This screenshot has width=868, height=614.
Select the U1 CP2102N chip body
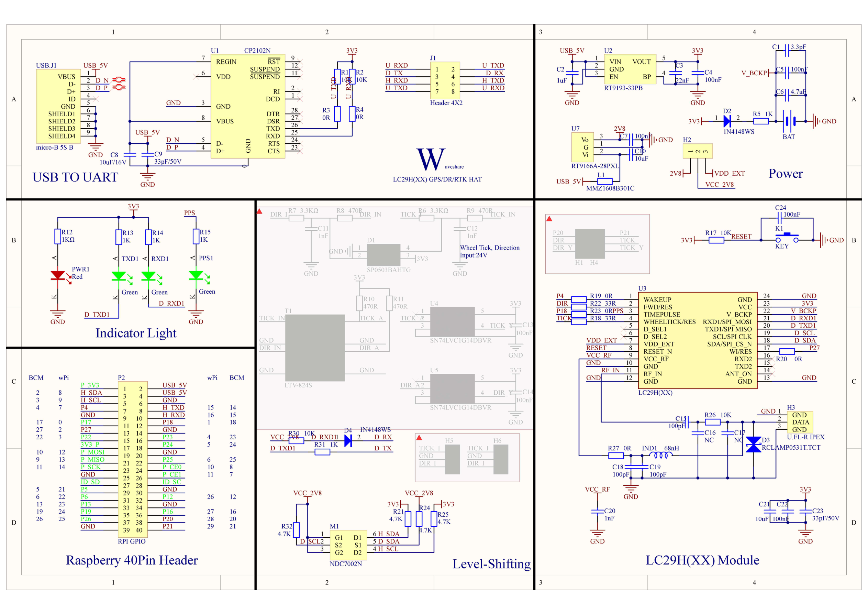(x=248, y=106)
